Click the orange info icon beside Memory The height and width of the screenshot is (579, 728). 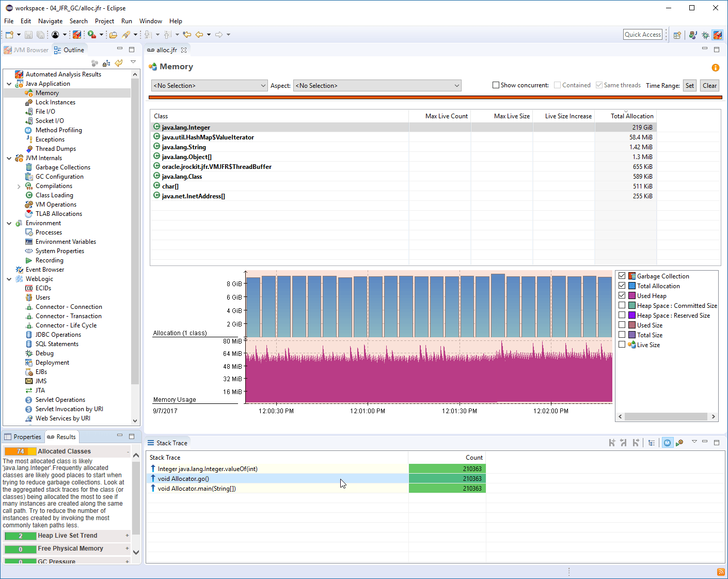[716, 68]
